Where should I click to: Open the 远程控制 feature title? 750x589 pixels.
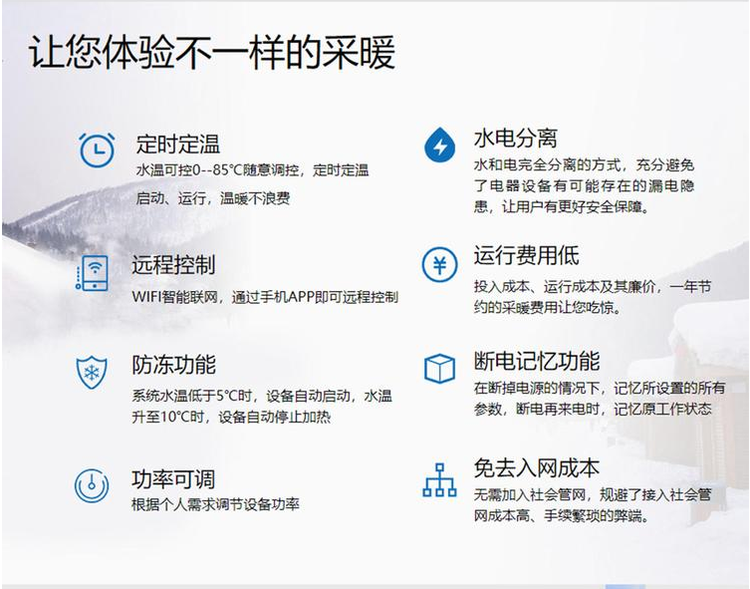click(174, 265)
